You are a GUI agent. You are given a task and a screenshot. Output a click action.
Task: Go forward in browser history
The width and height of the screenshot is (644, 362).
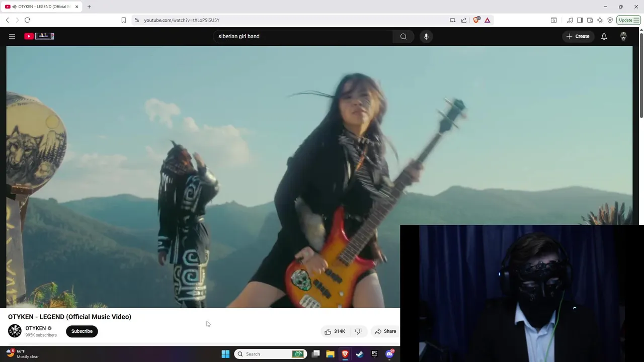coord(17,20)
